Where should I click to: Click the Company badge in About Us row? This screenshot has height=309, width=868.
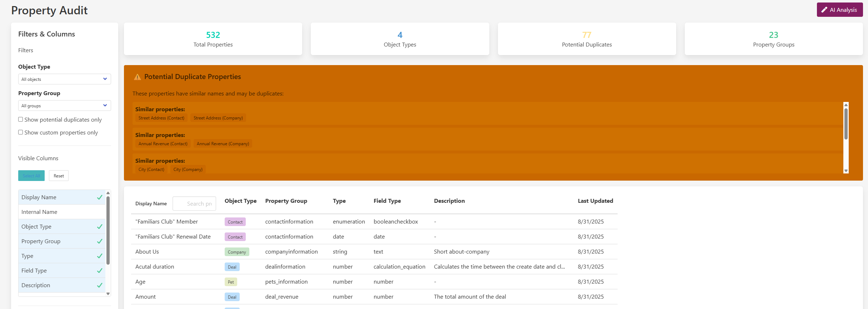pos(237,252)
